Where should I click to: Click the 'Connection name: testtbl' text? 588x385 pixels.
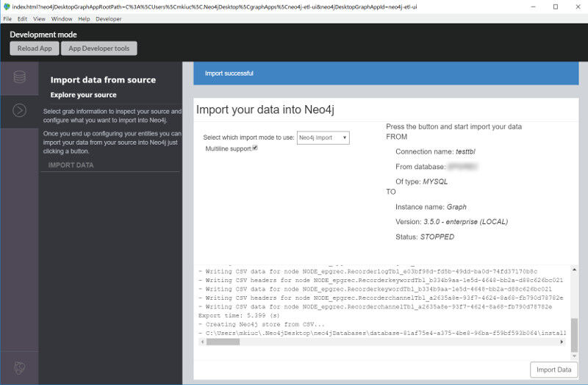tap(435, 151)
